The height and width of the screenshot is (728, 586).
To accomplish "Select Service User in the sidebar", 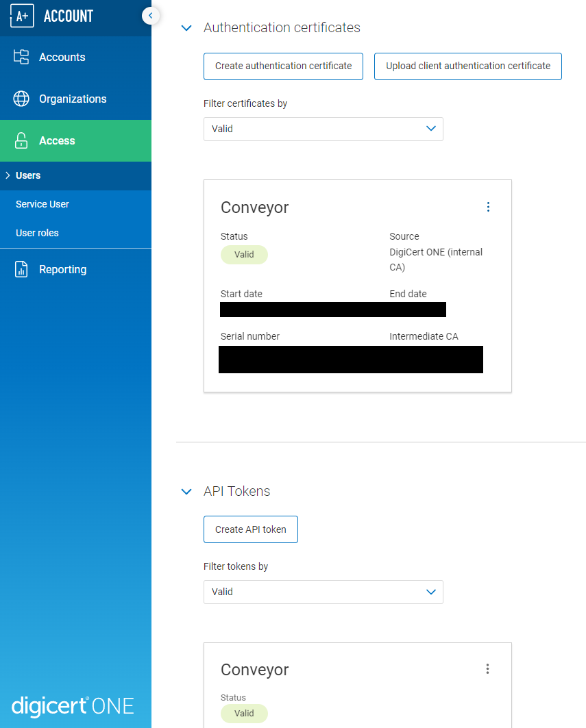I will [x=42, y=204].
